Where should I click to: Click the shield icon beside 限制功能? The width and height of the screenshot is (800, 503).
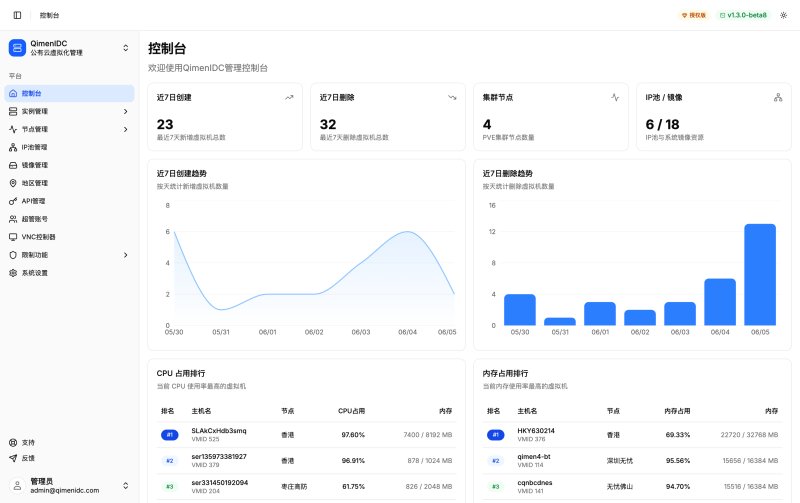(x=13, y=255)
